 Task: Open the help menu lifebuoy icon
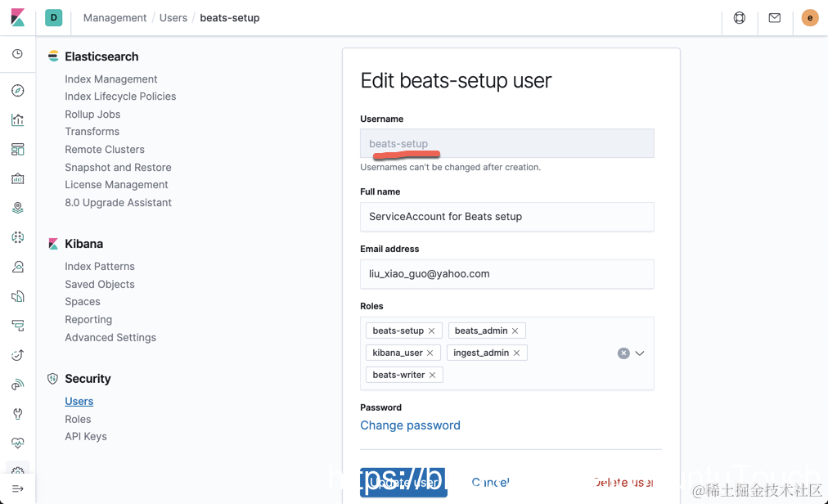[740, 17]
